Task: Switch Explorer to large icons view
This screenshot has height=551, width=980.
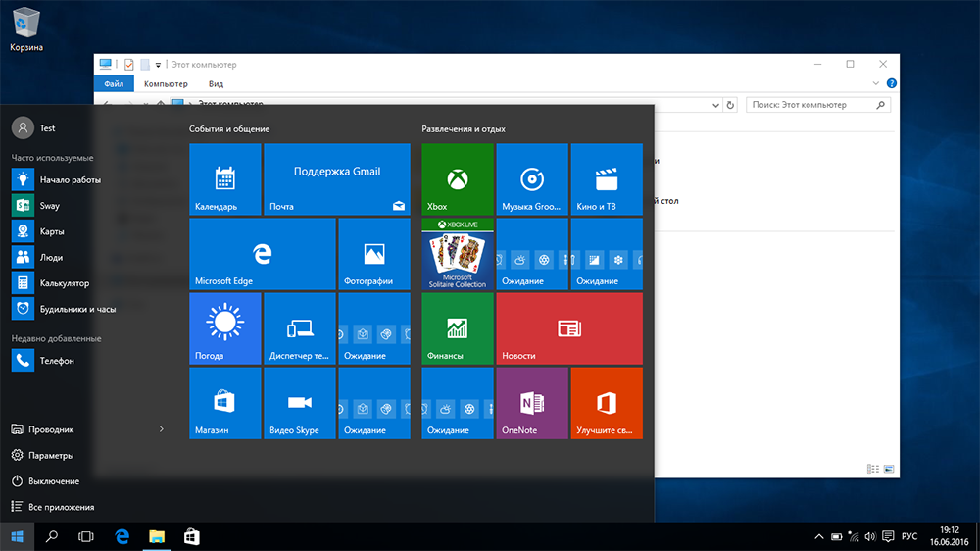Action: (889, 469)
